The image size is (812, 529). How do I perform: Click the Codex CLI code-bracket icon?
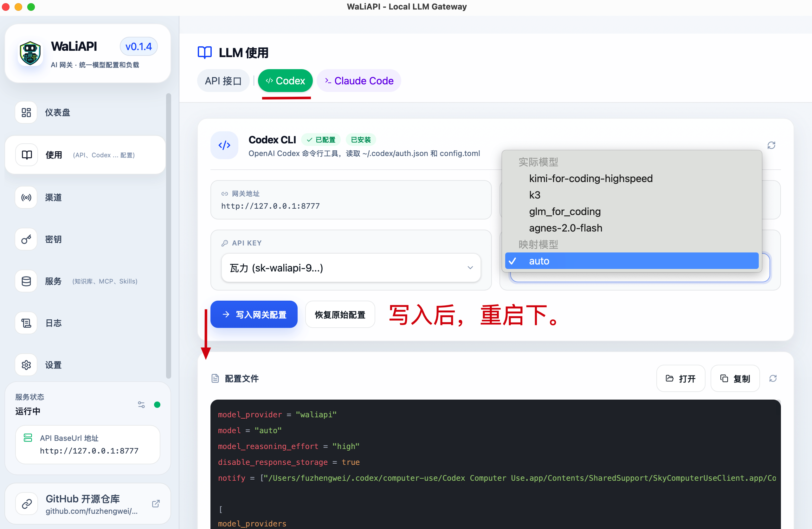pyautogui.click(x=224, y=145)
